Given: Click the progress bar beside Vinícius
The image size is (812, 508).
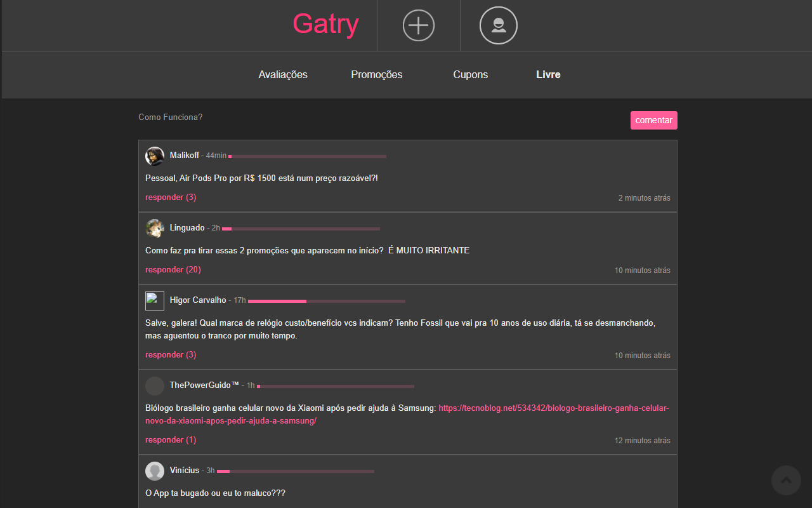Looking at the screenshot, I should (296, 471).
